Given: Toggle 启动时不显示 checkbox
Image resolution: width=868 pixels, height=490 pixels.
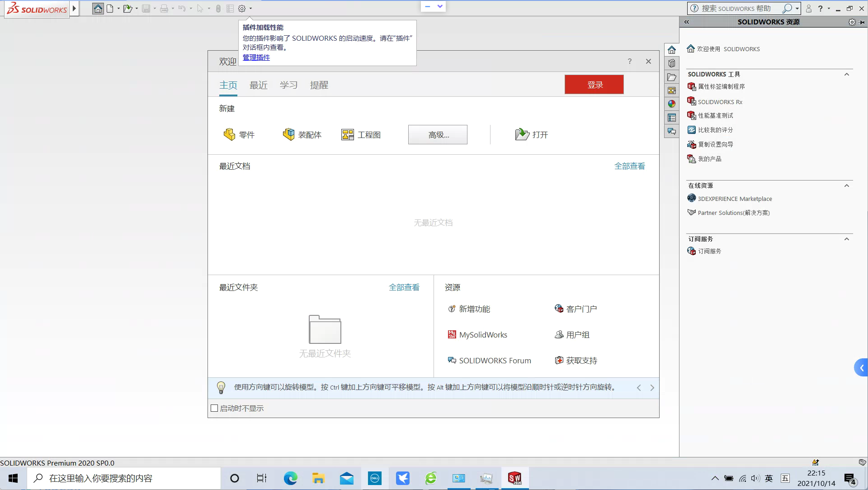Looking at the screenshot, I should click(214, 408).
